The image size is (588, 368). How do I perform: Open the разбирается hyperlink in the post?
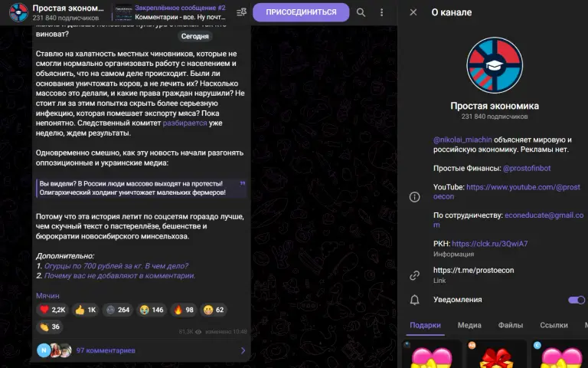[185, 123]
